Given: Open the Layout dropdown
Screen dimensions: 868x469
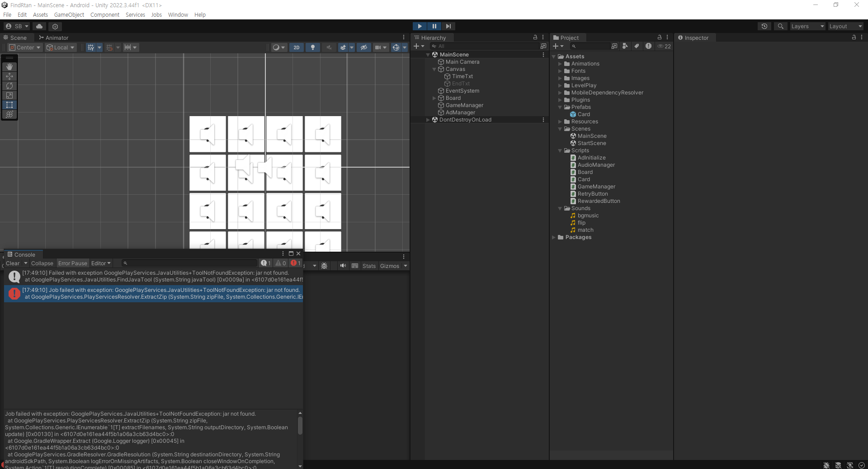Looking at the screenshot, I should [x=845, y=26].
